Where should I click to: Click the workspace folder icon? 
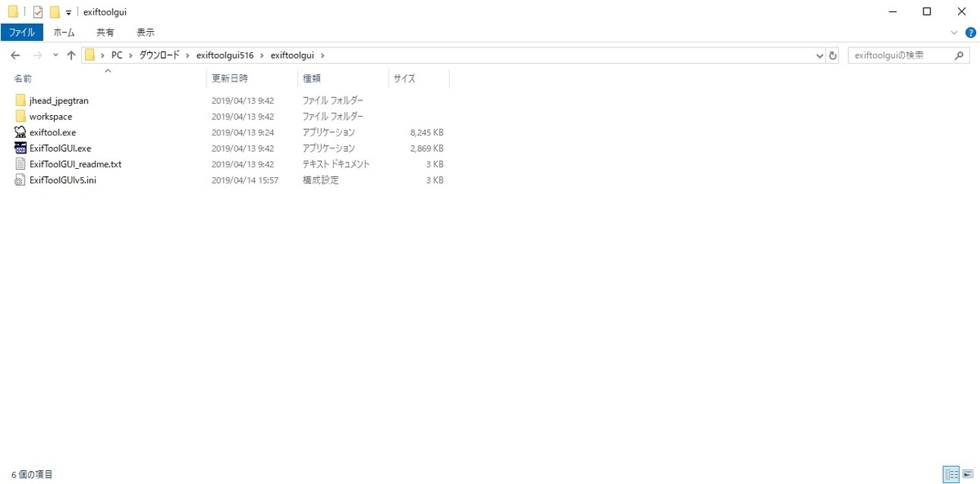20,117
